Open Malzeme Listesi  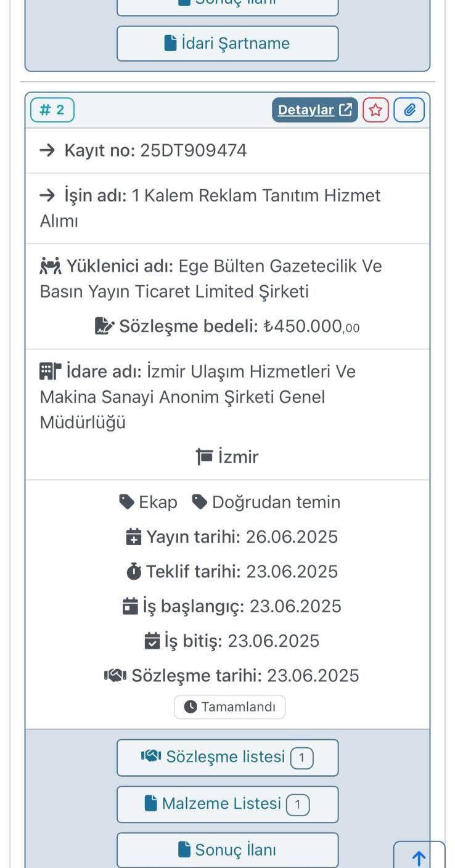[227, 804]
